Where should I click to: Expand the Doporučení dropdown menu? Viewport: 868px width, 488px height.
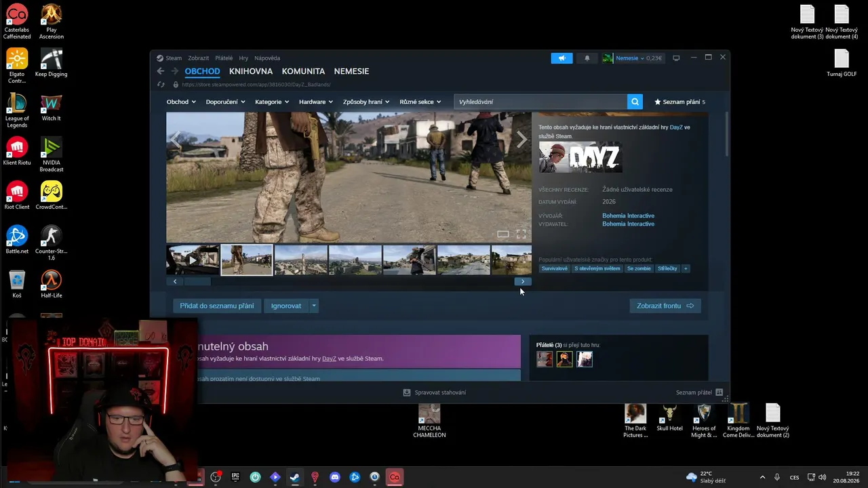225,102
